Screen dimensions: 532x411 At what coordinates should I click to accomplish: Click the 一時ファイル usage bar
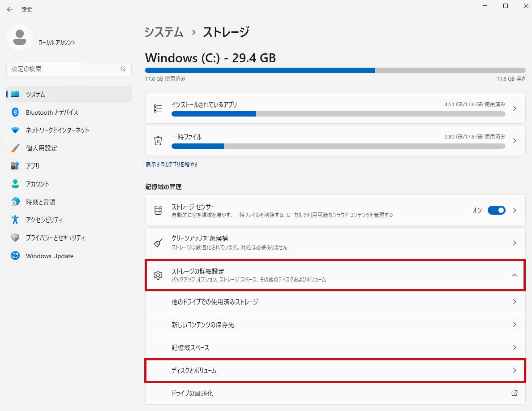tap(338, 146)
